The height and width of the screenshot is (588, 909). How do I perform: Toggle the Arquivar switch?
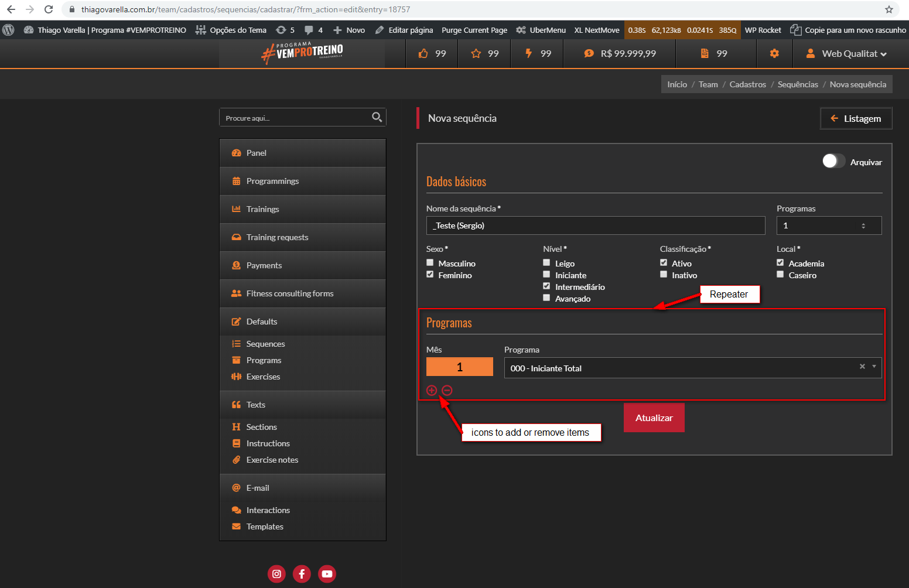tap(833, 161)
